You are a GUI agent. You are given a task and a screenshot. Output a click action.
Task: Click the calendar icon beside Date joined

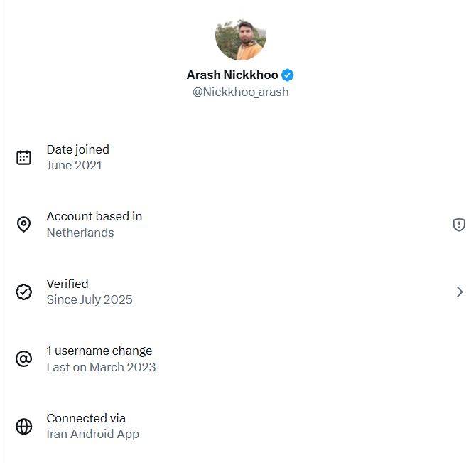pyautogui.click(x=23, y=157)
